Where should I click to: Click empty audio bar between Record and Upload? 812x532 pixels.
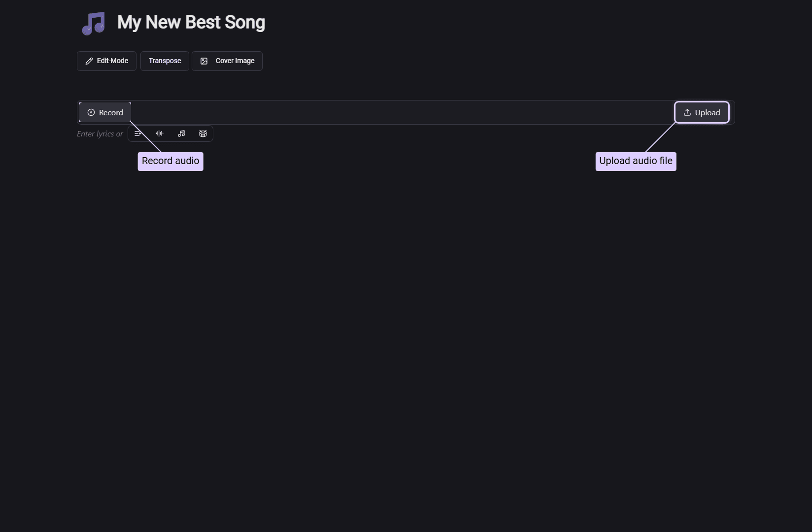pyautogui.click(x=394, y=113)
